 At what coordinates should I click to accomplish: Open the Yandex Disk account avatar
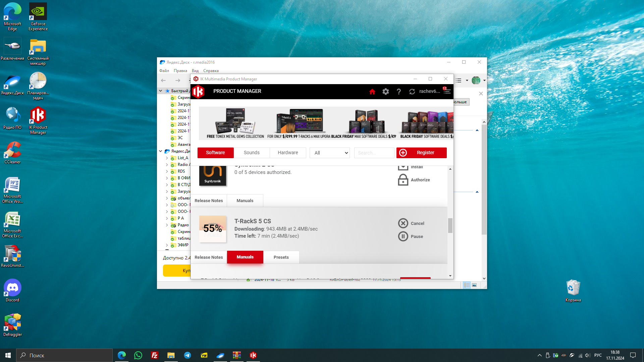click(476, 80)
